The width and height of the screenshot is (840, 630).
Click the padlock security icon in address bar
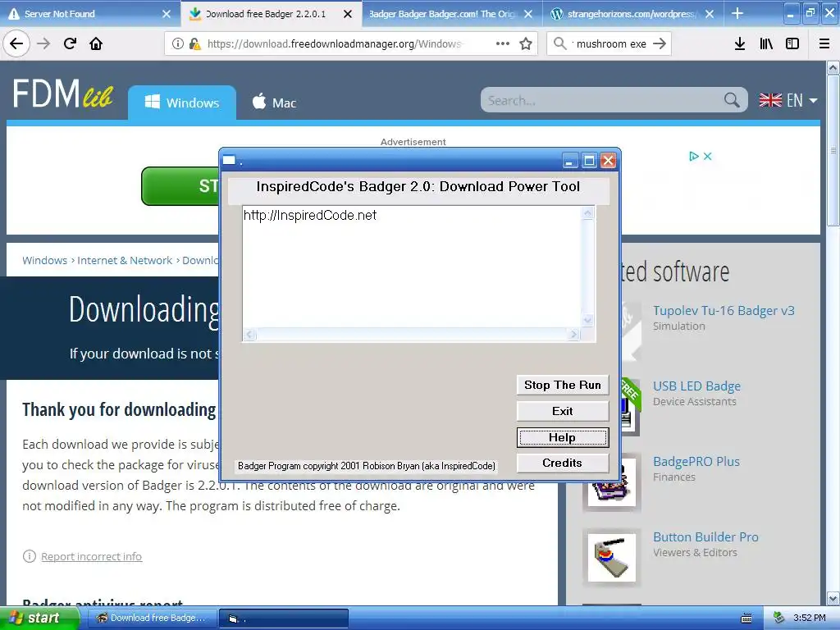pos(194,43)
